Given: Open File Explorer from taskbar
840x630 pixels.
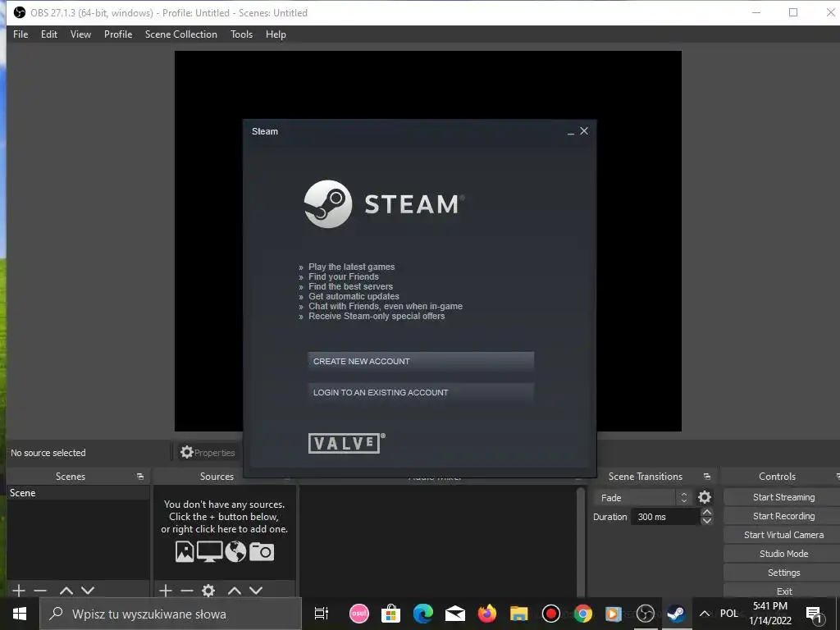Looking at the screenshot, I should click(x=518, y=614).
